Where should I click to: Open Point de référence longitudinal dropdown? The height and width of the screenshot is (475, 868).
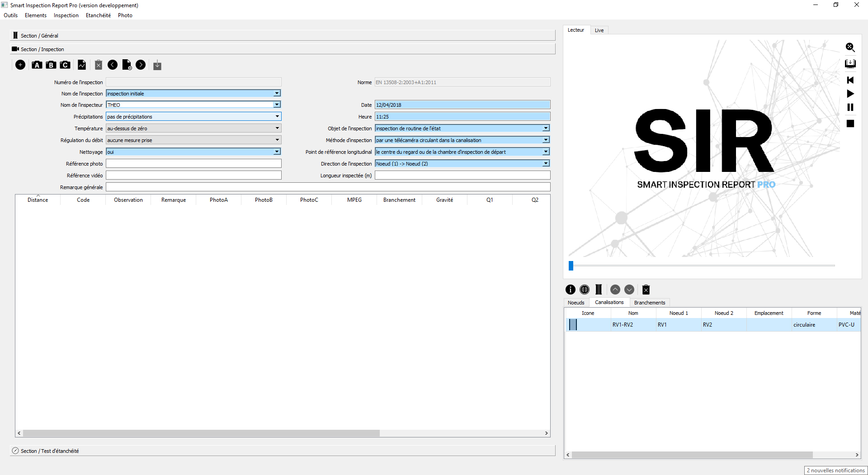pyautogui.click(x=546, y=152)
